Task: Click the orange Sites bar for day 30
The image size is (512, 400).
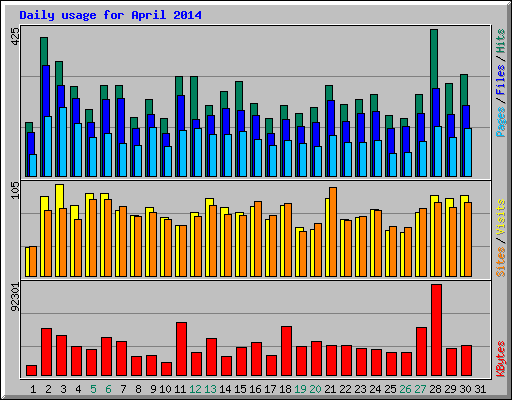Action: point(468,239)
